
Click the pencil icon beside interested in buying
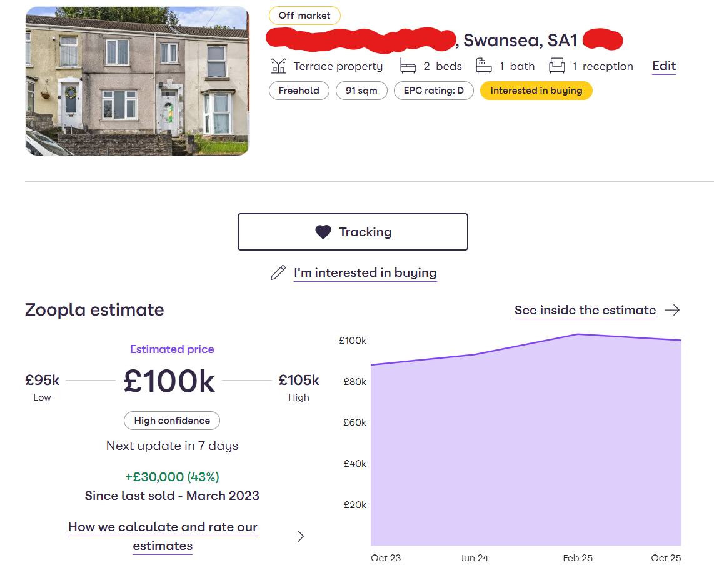(x=278, y=273)
